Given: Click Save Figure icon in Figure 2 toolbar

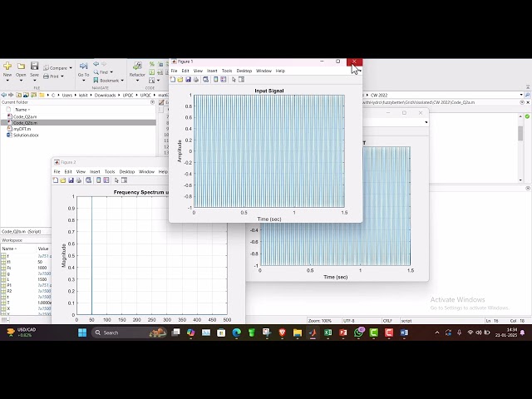Looking at the screenshot, I should pyautogui.click(x=71, y=180).
